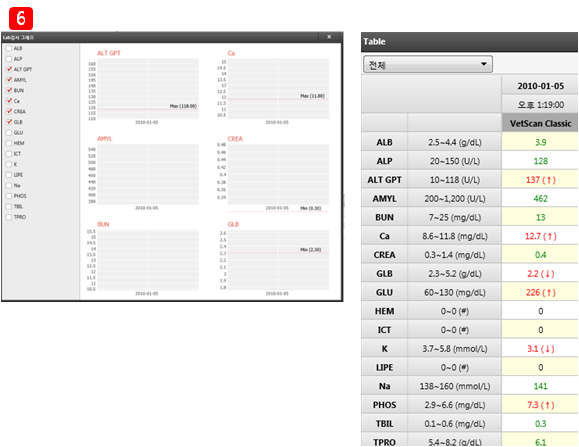The image size is (579, 447).
Task: Tick the ICT checkbox
Action: (9, 154)
